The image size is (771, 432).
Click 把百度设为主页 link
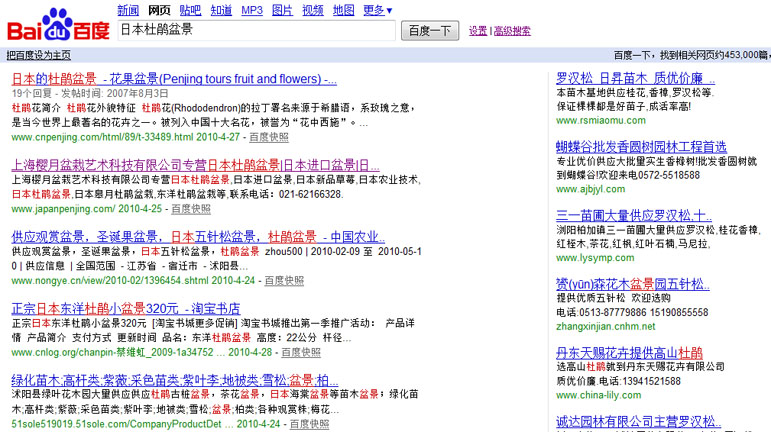38,55
